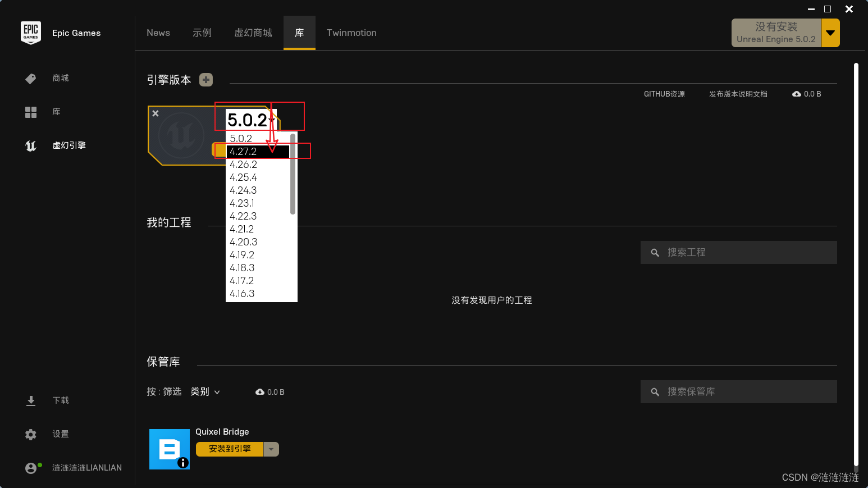
Task: Switch to the 虚幻商城 tab
Action: (253, 33)
